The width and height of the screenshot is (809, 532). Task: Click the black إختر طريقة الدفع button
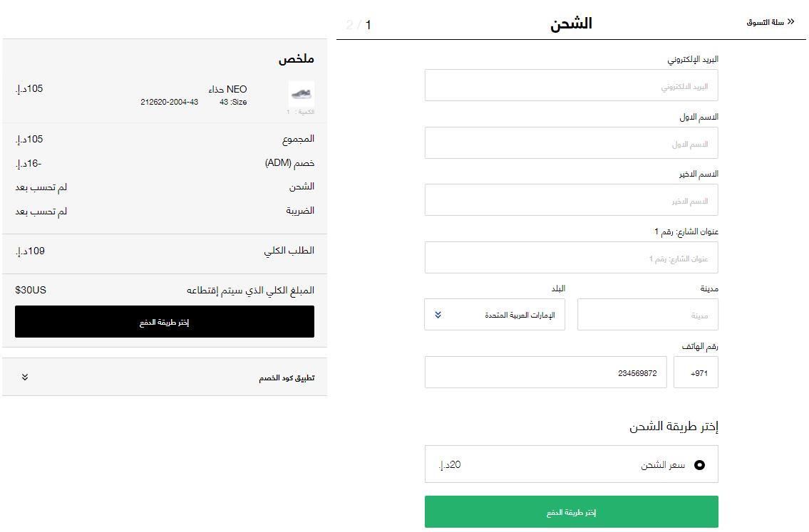[164, 321]
